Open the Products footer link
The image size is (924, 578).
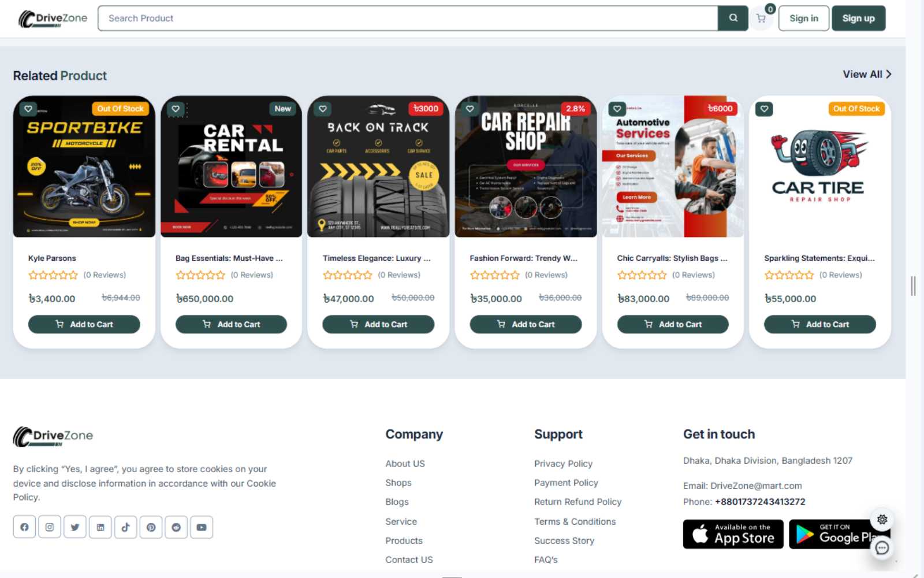coord(404,540)
